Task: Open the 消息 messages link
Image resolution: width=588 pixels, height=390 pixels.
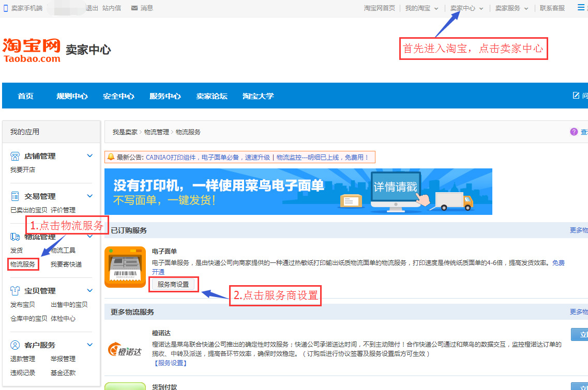Action: [x=147, y=8]
